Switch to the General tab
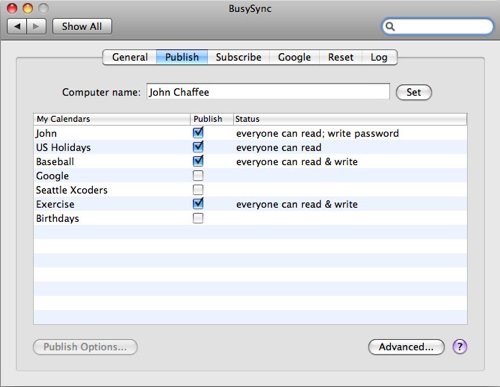Image resolution: width=500 pixels, height=387 pixels. (x=130, y=57)
